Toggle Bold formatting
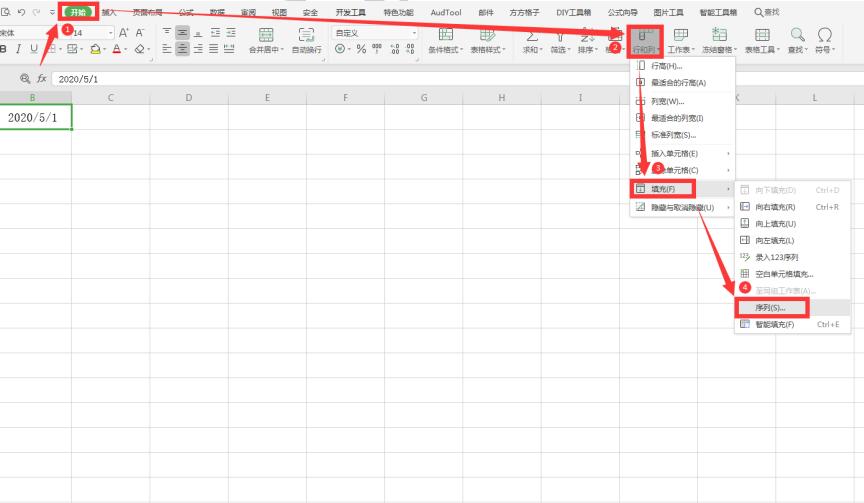Image resolution: width=864 pixels, height=503 pixels. pos(3,49)
